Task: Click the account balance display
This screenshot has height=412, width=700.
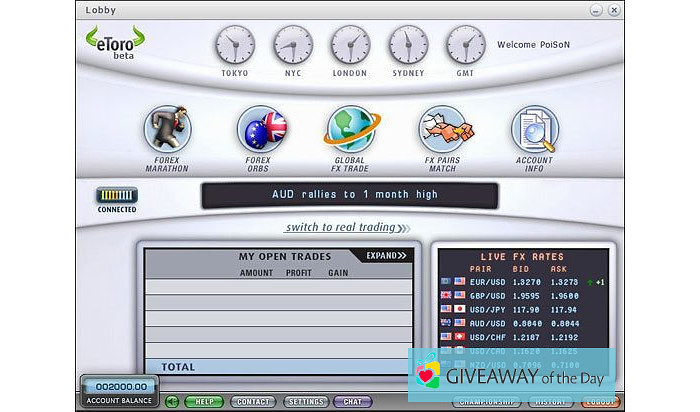Action: point(120,387)
